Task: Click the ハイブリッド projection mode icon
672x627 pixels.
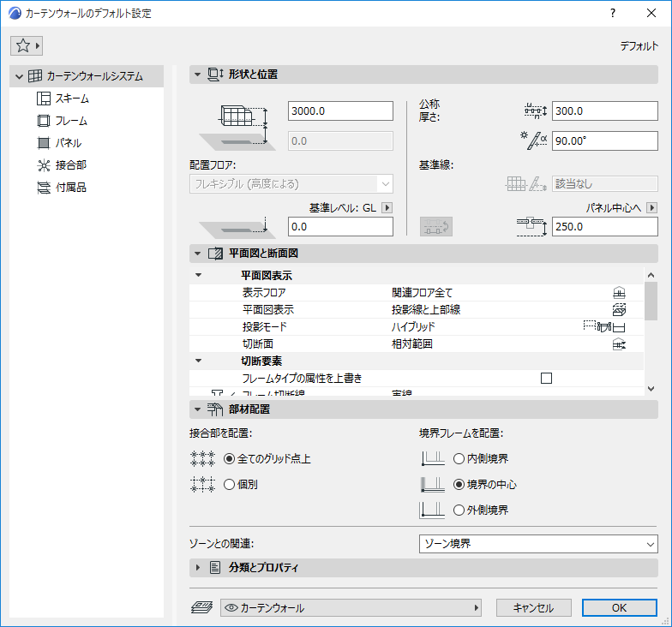Action: point(604,327)
